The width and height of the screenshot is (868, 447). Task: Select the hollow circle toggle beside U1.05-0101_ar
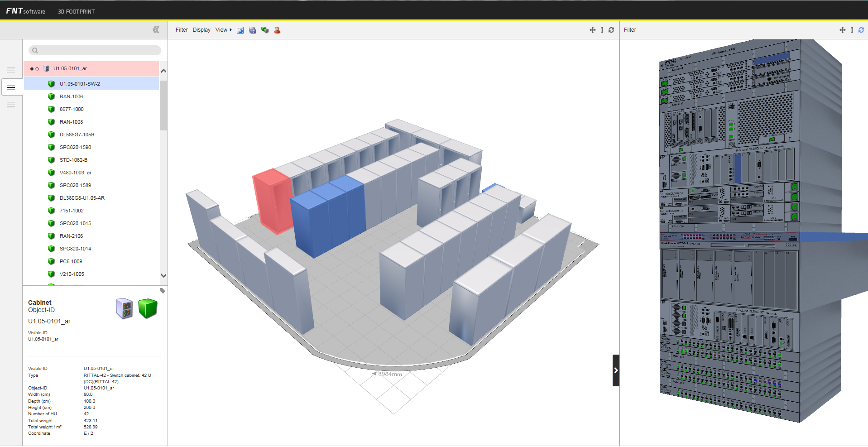coord(37,69)
